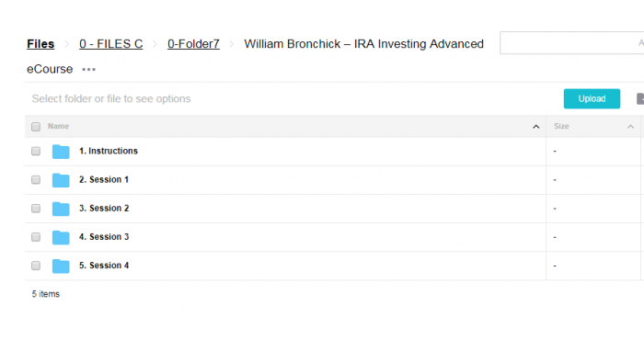The height and width of the screenshot is (340, 644).
Task: Click the Session 2 folder icon
Action: [x=61, y=209]
